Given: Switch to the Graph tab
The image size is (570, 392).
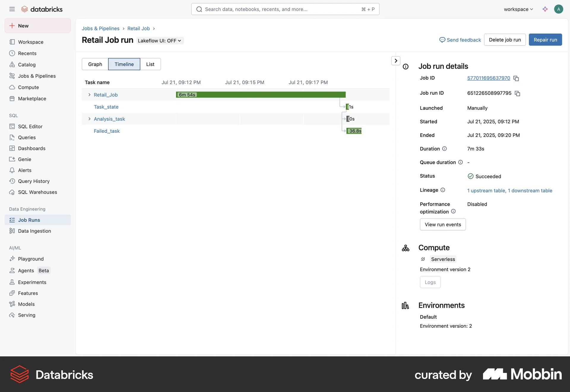Looking at the screenshot, I should pyautogui.click(x=95, y=64).
